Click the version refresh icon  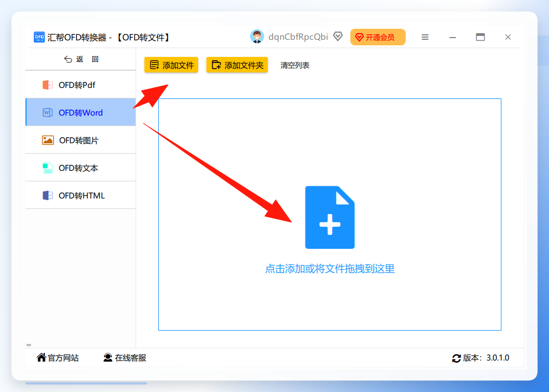point(456,358)
